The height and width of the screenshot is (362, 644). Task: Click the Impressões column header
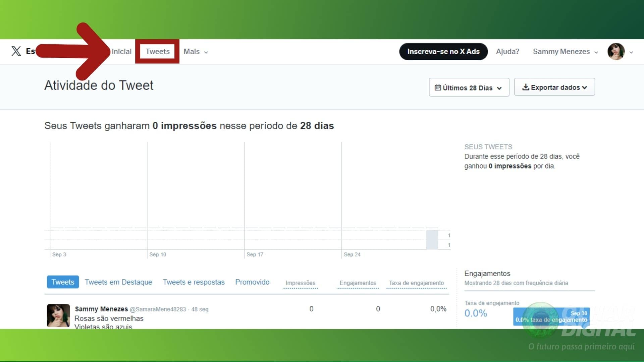[301, 283]
